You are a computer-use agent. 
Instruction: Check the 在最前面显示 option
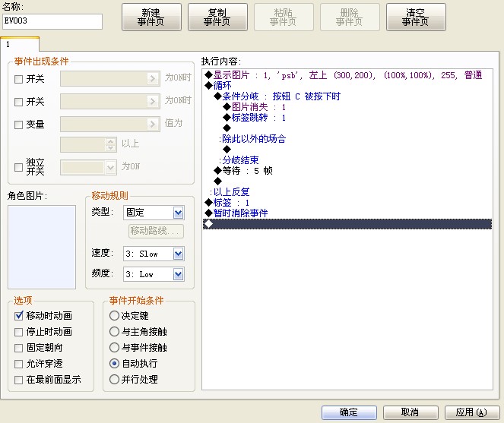click(19, 380)
